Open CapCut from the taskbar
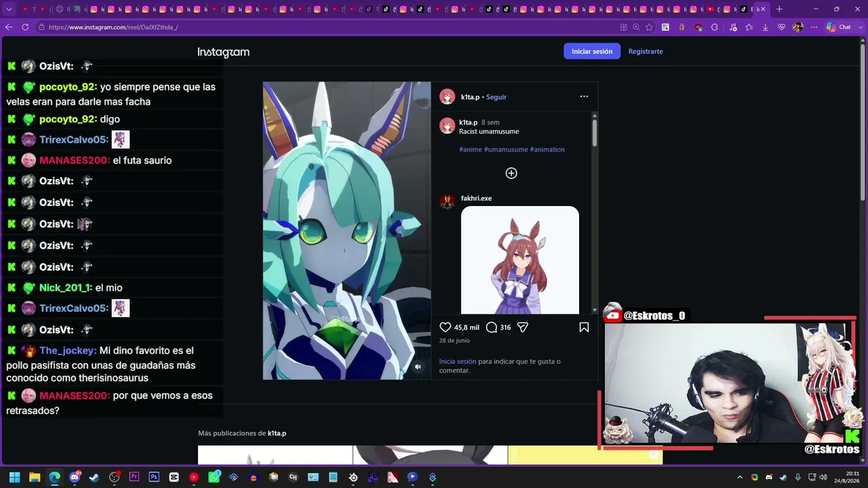Image resolution: width=868 pixels, height=488 pixels. click(x=174, y=477)
